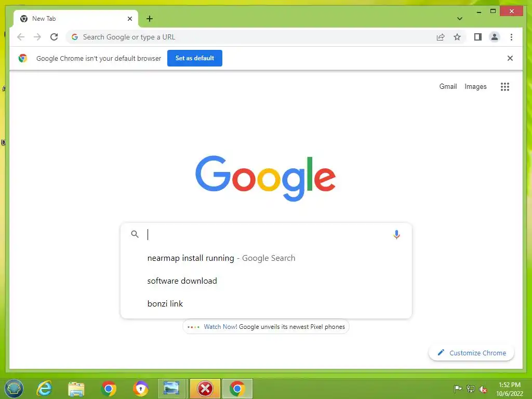
Task: Click the Chrome logo in the infobar
Action: [x=23, y=58]
